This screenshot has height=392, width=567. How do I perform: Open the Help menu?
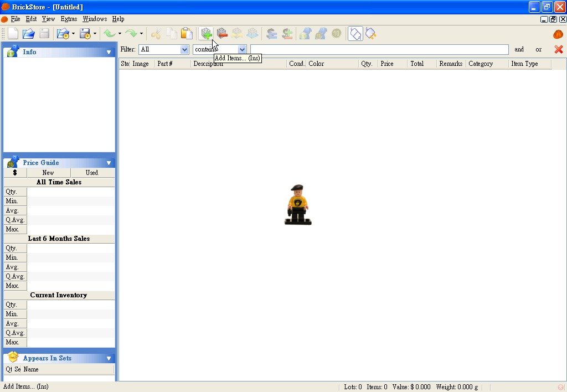click(118, 19)
